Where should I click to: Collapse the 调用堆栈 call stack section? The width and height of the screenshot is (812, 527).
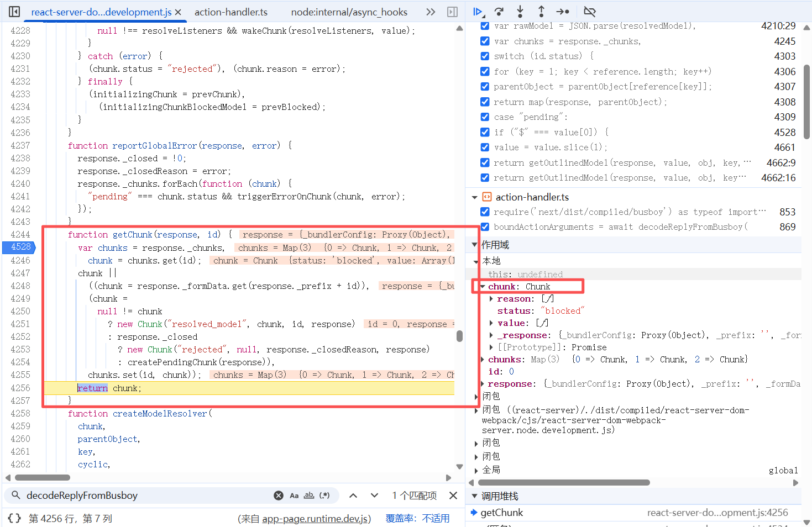click(474, 496)
